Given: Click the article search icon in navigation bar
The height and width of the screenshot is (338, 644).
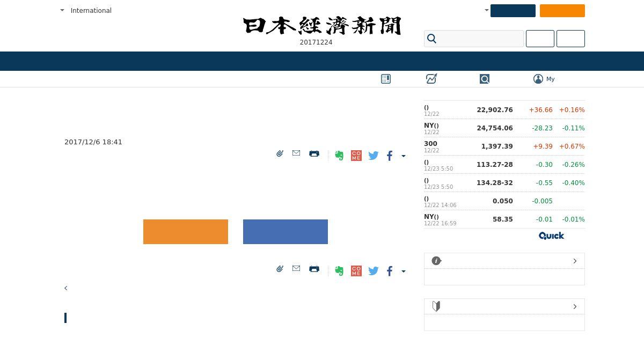Looking at the screenshot, I should click(x=485, y=79).
